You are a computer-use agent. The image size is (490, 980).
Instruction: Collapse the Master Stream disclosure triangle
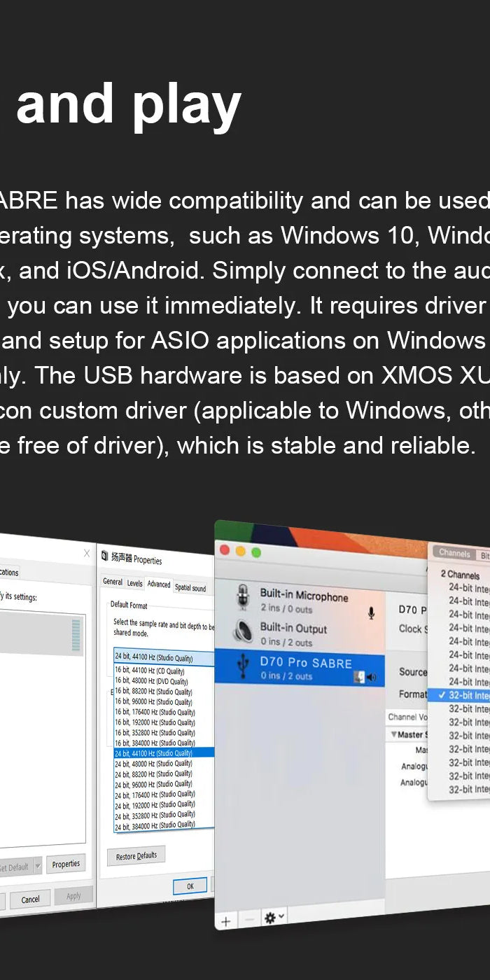pyautogui.click(x=394, y=735)
